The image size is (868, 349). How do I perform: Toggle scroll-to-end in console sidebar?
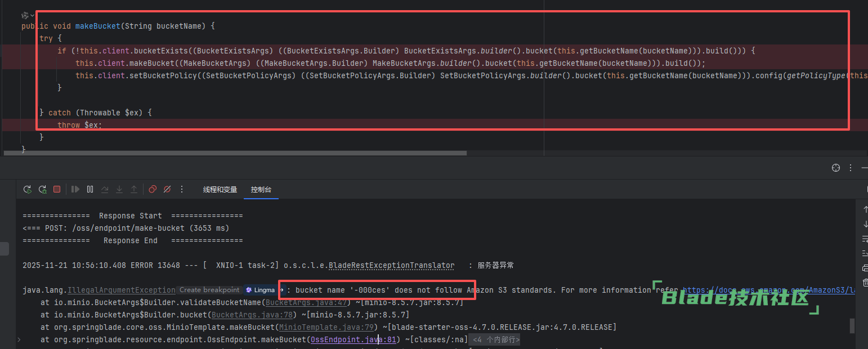[x=865, y=253]
